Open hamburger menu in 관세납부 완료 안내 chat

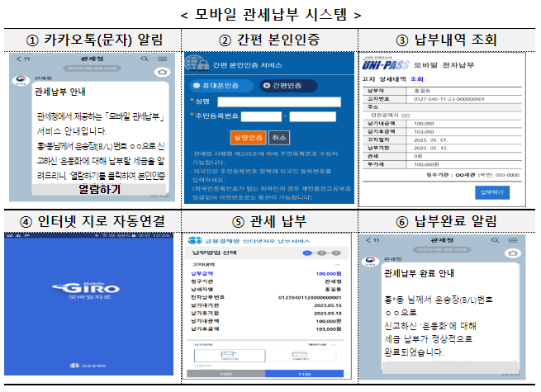pos(513,240)
